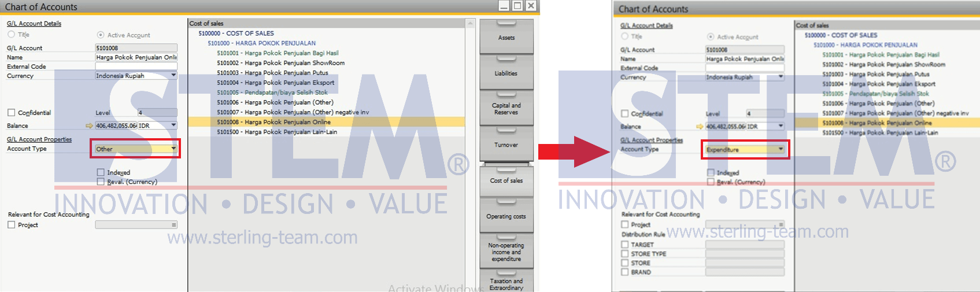Image resolution: width=980 pixels, height=292 pixels.
Task: Click the account tree scroll-up arrow
Action: (x=470, y=24)
